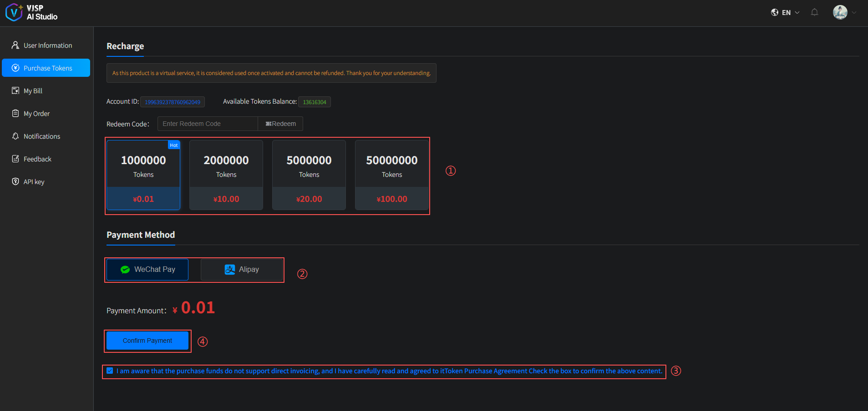This screenshot has width=868, height=411.
Task: Click the Feedback edit icon
Action: [15, 159]
